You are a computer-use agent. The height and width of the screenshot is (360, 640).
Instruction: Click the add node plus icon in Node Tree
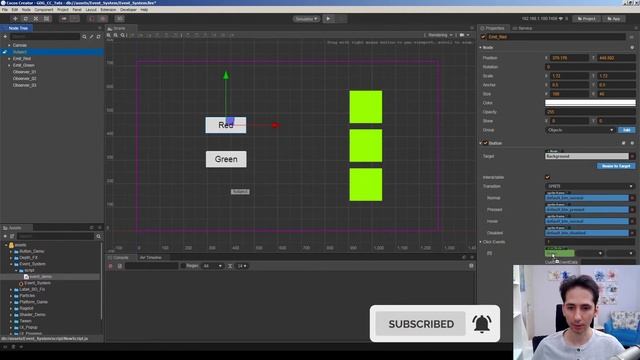coord(5,37)
